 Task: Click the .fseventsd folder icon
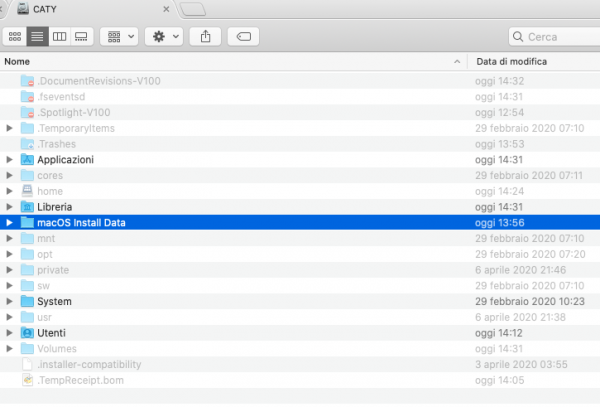(x=27, y=96)
